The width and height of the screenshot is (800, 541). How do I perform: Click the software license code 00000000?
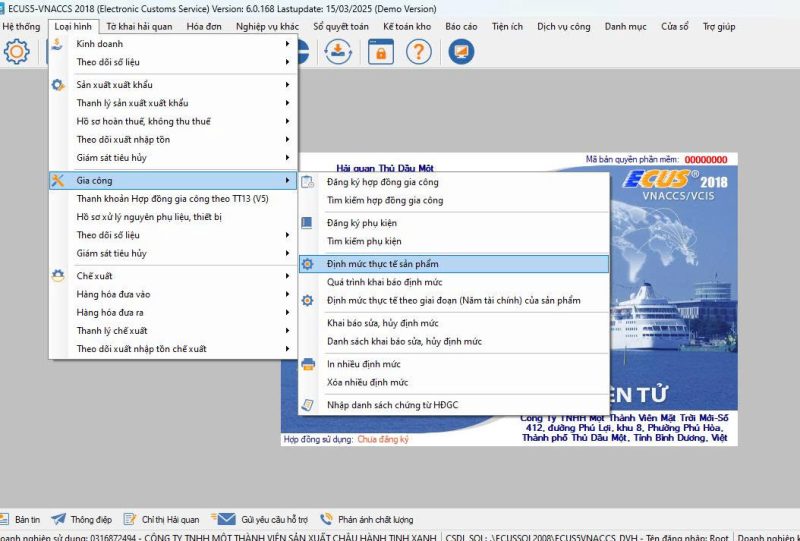click(x=706, y=160)
